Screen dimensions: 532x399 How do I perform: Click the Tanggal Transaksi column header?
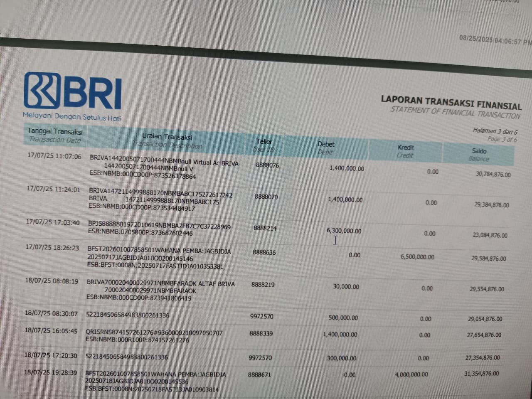(x=55, y=135)
